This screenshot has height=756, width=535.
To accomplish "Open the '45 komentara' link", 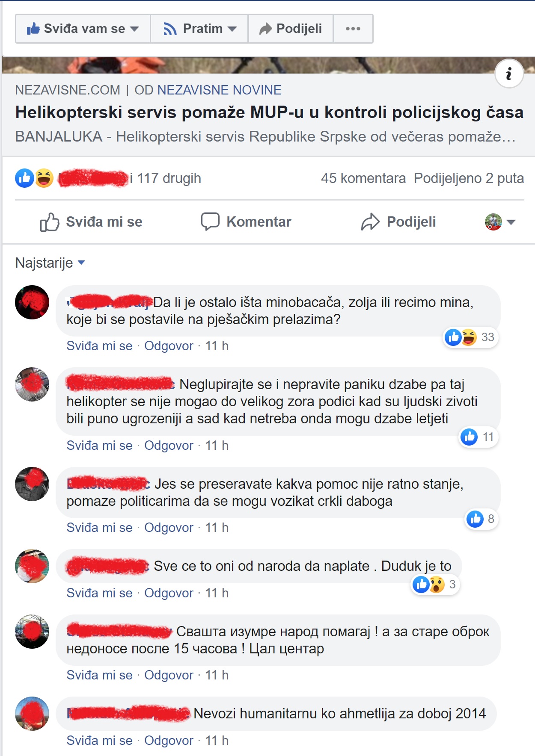I will click(x=363, y=178).
